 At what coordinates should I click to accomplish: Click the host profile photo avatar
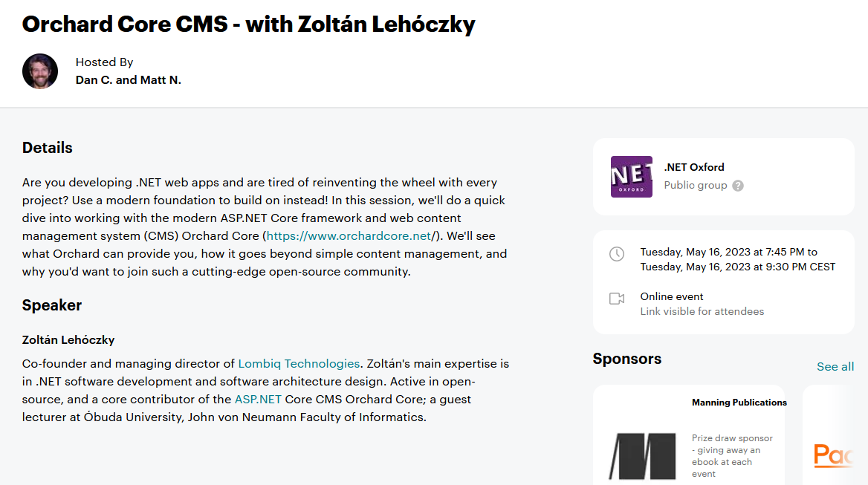[x=40, y=71]
